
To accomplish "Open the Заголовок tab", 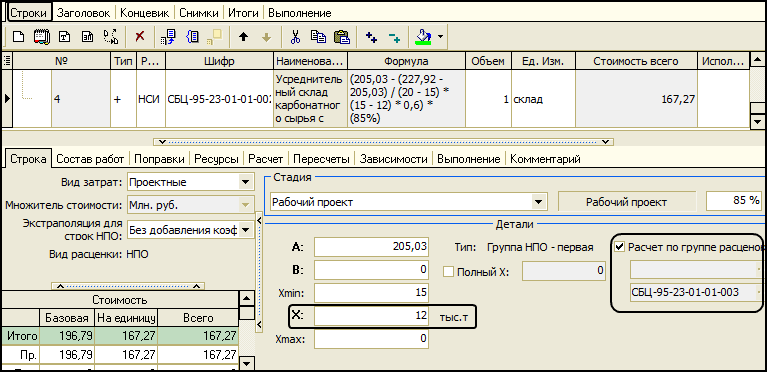I will pos(84,13).
